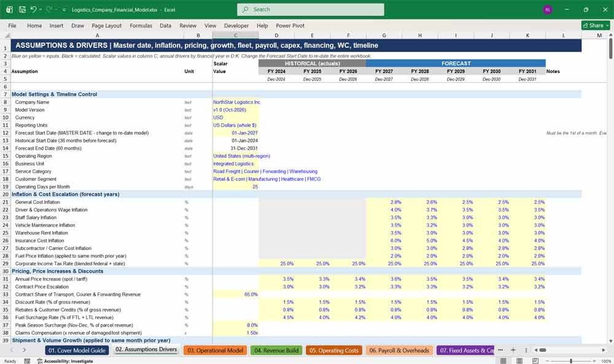
Task: Select the 02. Assumptions Drivers sheet tab
Action: point(146,349)
